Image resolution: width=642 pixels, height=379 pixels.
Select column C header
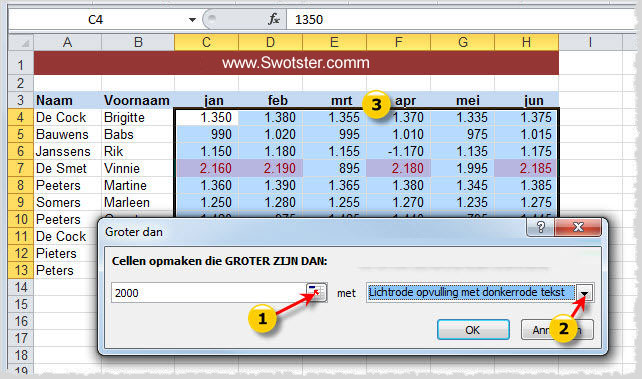pos(206,42)
